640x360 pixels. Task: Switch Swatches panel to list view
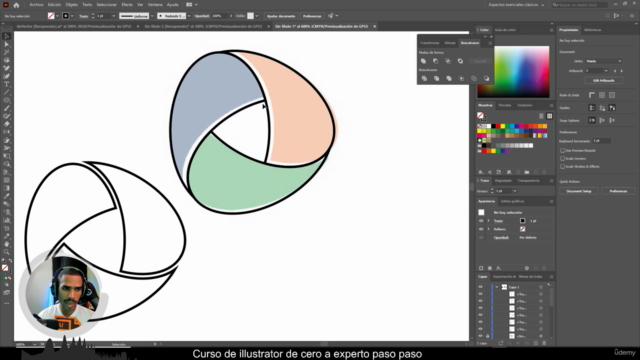pyautogui.click(x=541, y=116)
